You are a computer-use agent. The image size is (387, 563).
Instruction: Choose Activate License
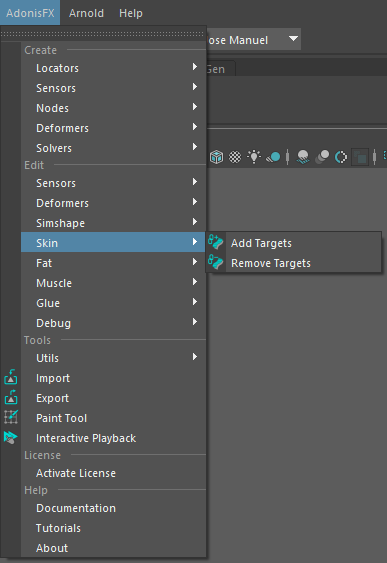tap(113, 473)
